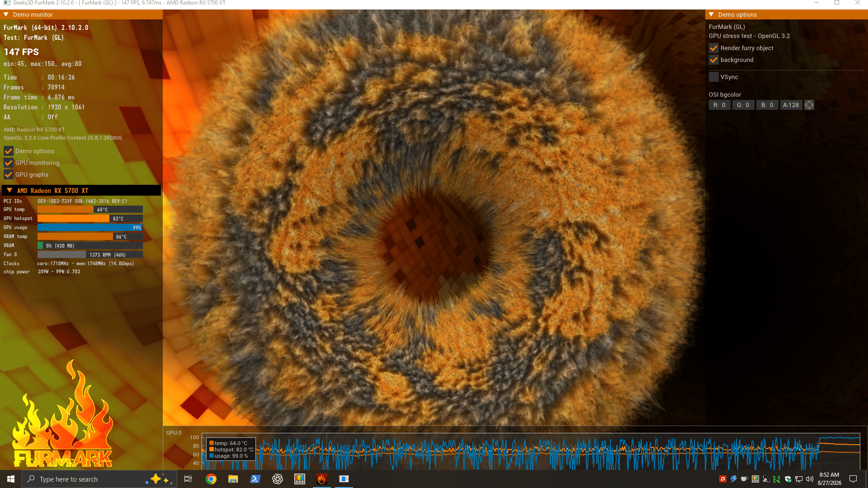Click Clocks 'core:1710MHz - mem:1748MHz' text
Viewport: 868px width, 488px height.
71,263
